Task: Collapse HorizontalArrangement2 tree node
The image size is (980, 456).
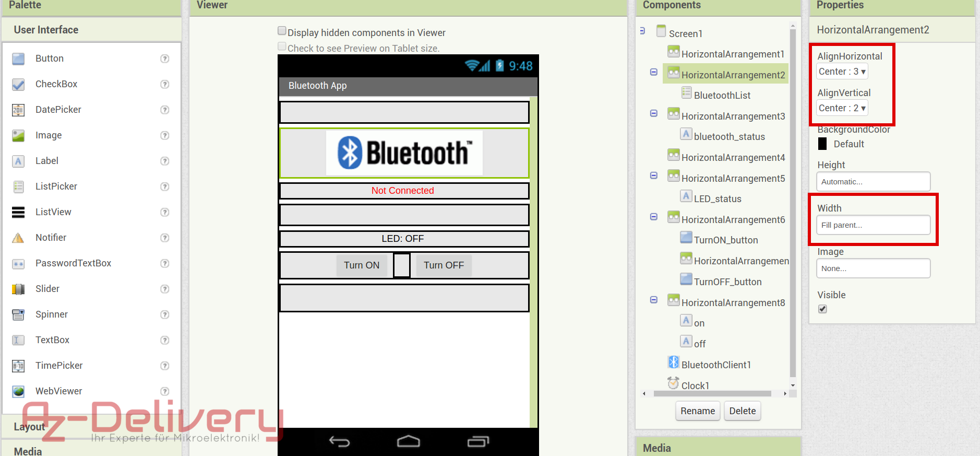Action: pyautogui.click(x=653, y=72)
